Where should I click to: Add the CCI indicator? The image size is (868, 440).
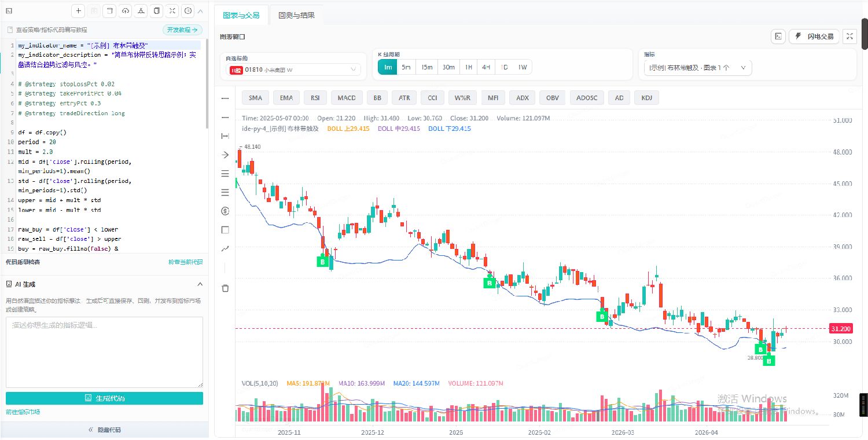[x=433, y=98]
